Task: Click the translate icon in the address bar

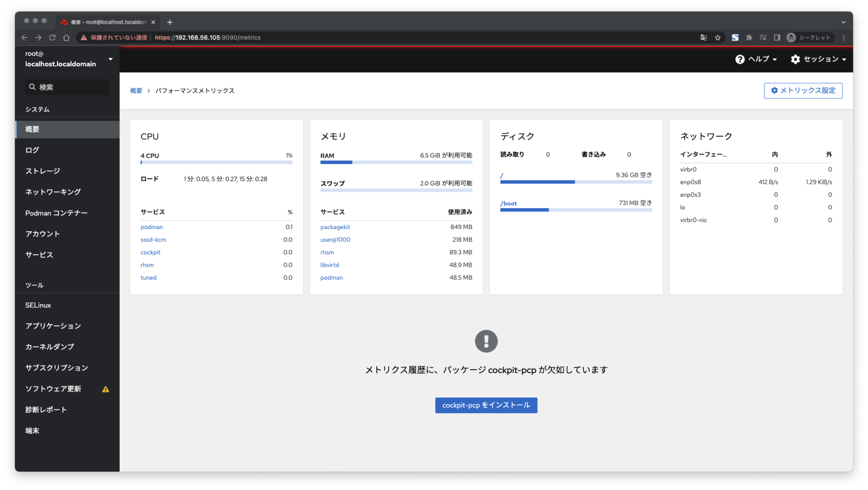Action: (x=703, y=37)
